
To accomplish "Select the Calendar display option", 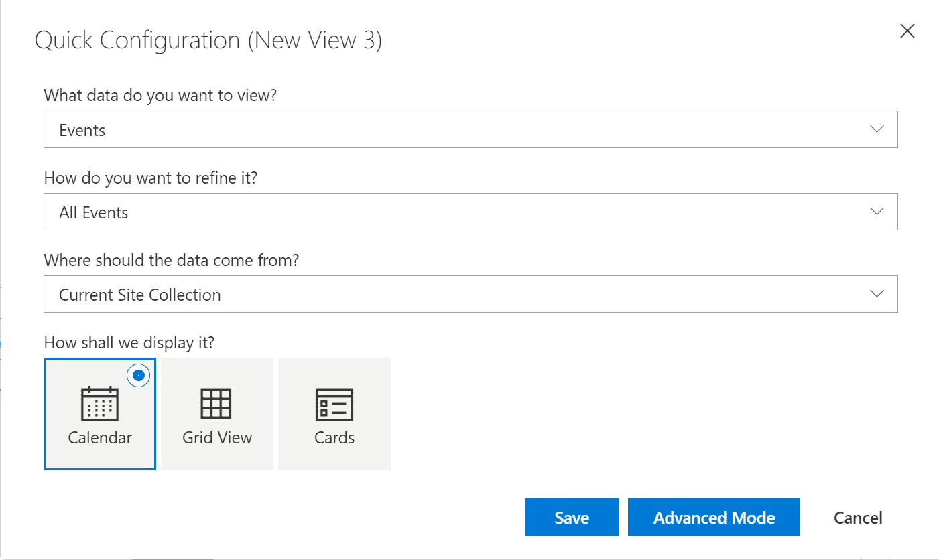I will tap(100, 414).
